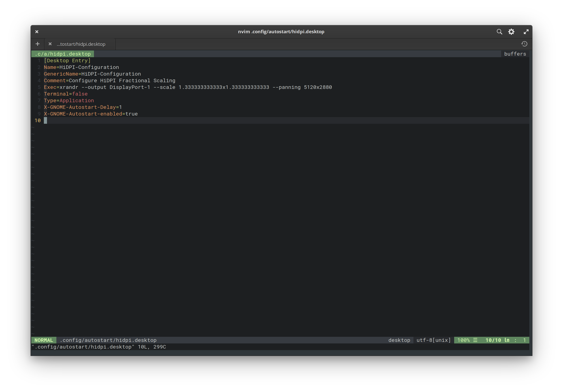
Task: Click the .c/a/hidpi.desktop buffer tab
Action: pyautogui.click(x=63, y=54)
